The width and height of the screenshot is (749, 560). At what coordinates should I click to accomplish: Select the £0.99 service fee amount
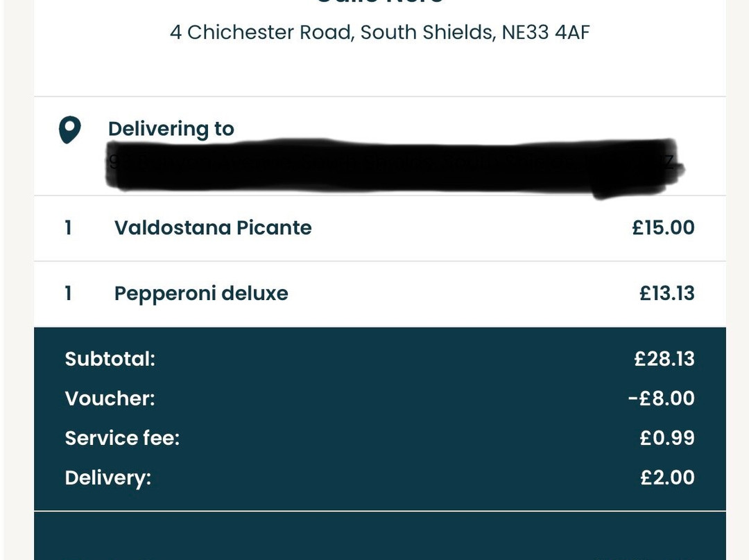(666, 438)
